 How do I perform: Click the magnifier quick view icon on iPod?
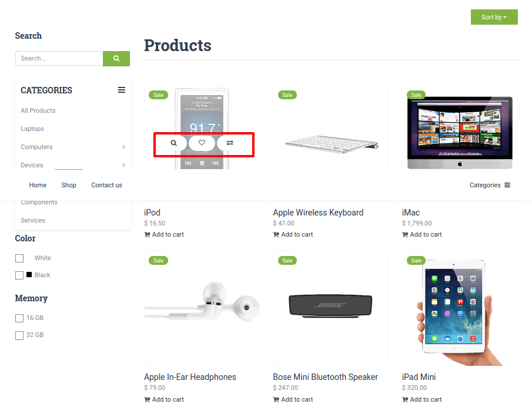click(x=173, y=143)
